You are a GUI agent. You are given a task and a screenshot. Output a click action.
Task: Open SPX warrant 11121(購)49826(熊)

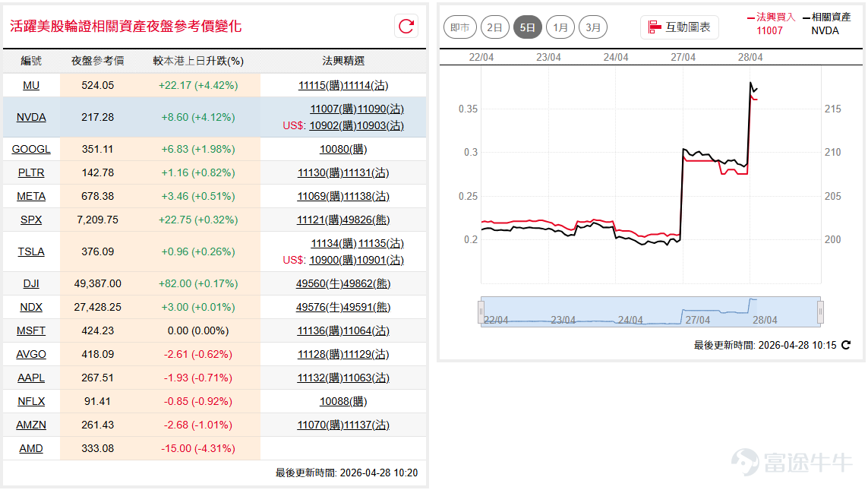point(343,220)
